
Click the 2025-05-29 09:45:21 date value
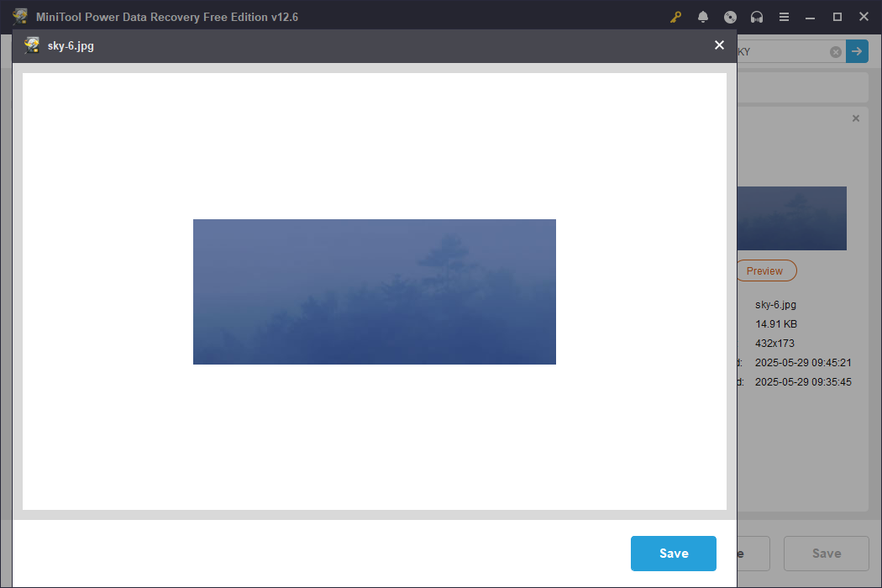[x=803, y=362]
